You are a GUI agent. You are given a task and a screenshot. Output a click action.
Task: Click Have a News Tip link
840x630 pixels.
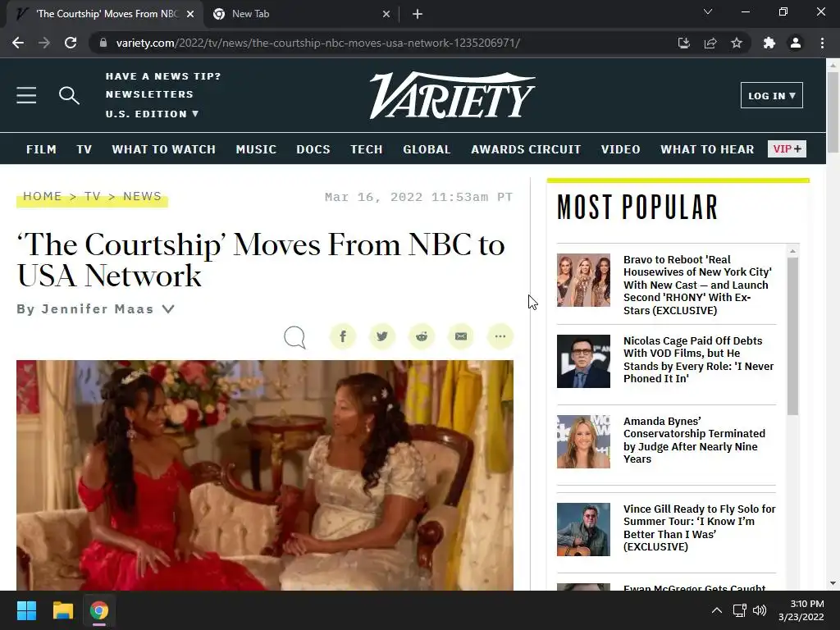(163, 76)
